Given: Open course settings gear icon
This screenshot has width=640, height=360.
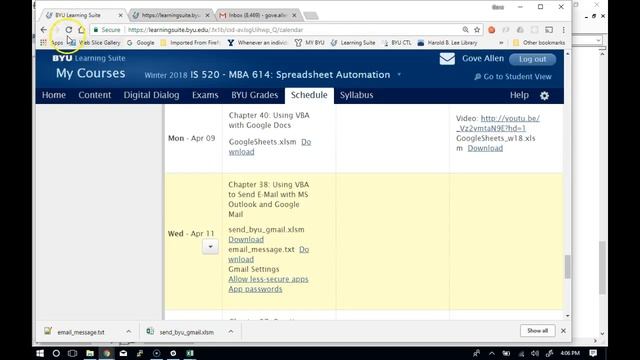Looking at the screenshot, I should pyautogui.click(x=544, y=96).
